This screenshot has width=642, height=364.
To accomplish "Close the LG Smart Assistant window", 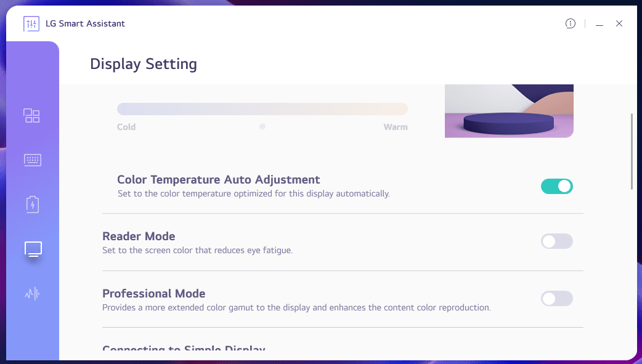I will 619,24.
